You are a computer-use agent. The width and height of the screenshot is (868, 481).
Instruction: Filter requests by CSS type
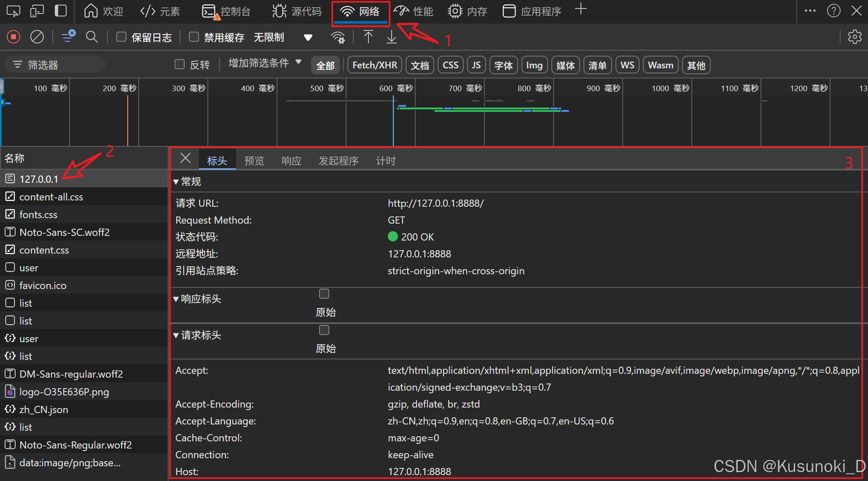450,65
